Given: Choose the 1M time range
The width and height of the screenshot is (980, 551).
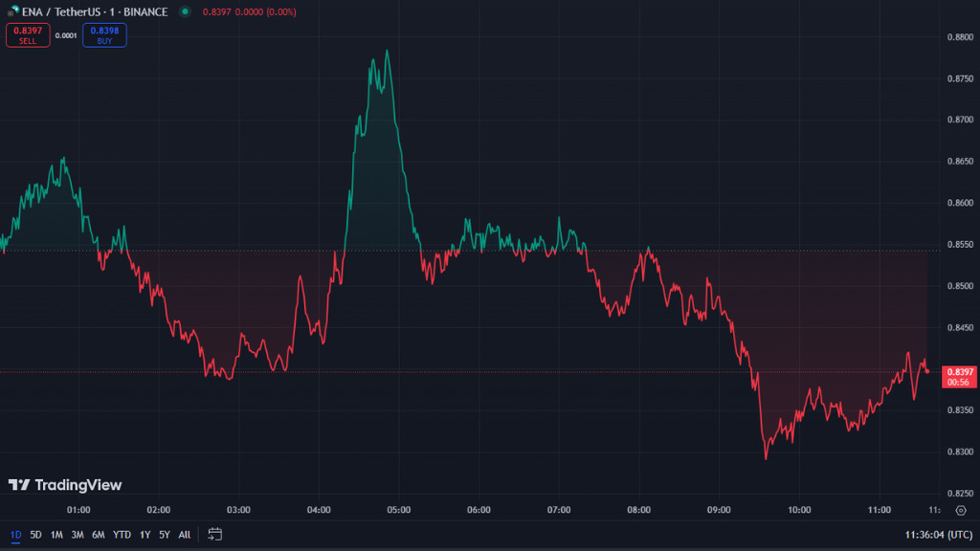Looking at the screenshot, I should [x=56, y=535].
